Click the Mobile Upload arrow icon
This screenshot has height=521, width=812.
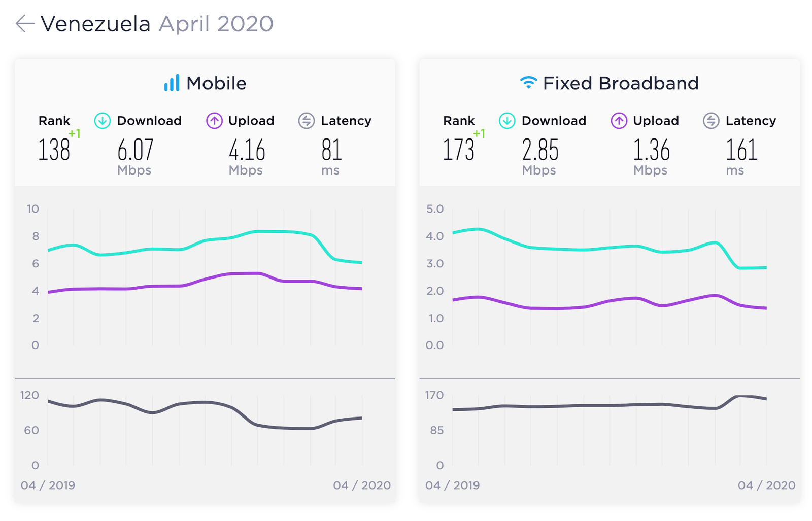pos(214,121)
